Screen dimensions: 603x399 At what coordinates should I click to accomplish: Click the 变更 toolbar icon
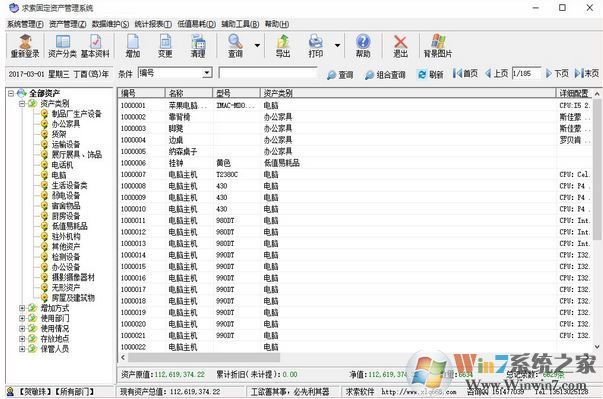165,46
